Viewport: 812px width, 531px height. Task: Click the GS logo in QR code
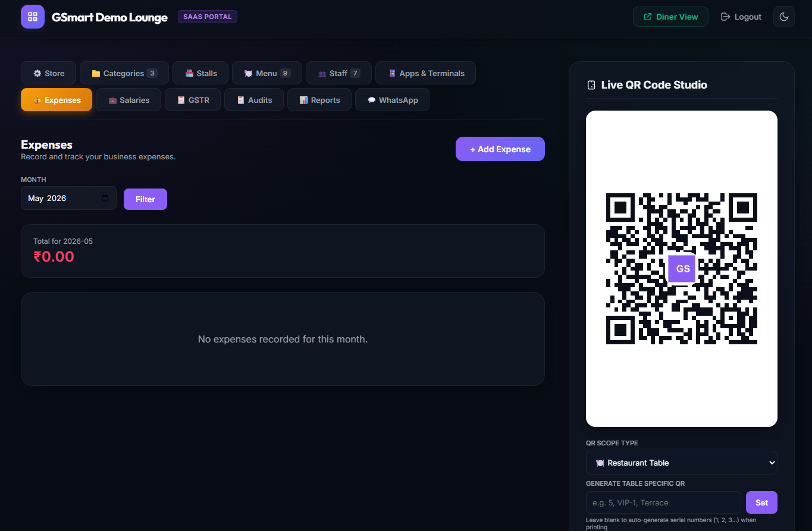[x=682, y=269]
